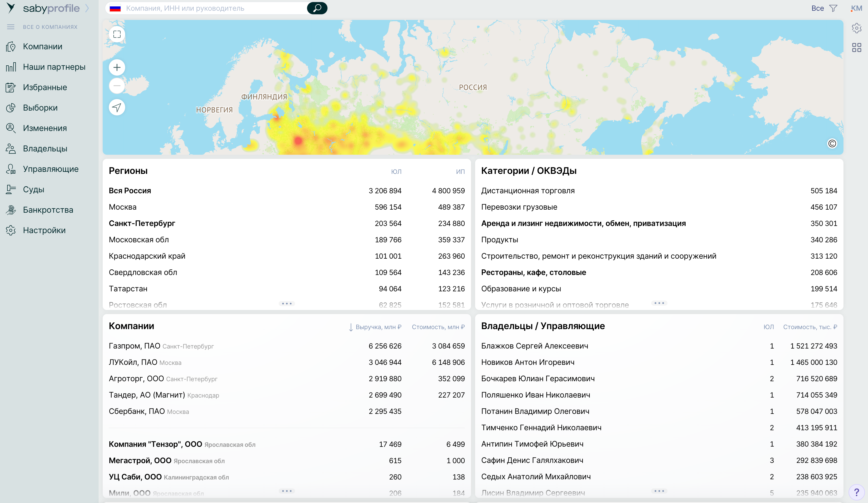
Task: Zoom out the map with minus button
Action: pyautogui.click(x=117, y=86)
